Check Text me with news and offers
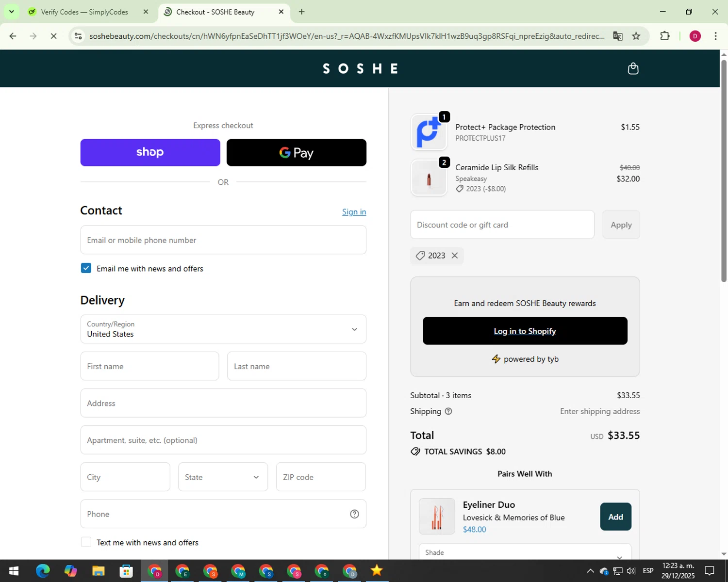The height and width of the screenshot is (582, 728). pyautogui.click(x=86, y=542)
